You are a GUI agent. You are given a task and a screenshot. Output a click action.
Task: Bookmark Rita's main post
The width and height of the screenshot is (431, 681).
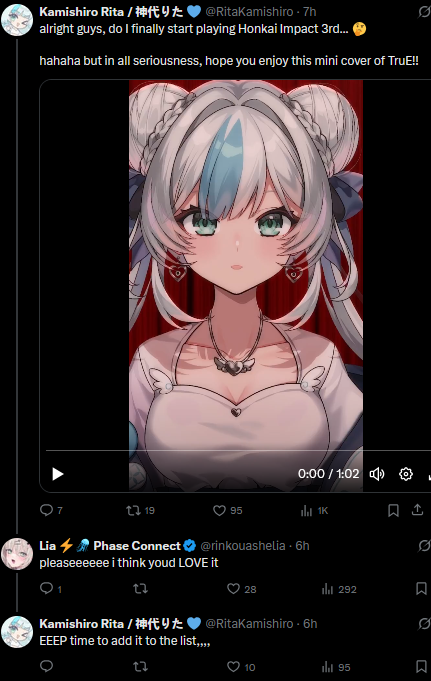pos(393,510)
